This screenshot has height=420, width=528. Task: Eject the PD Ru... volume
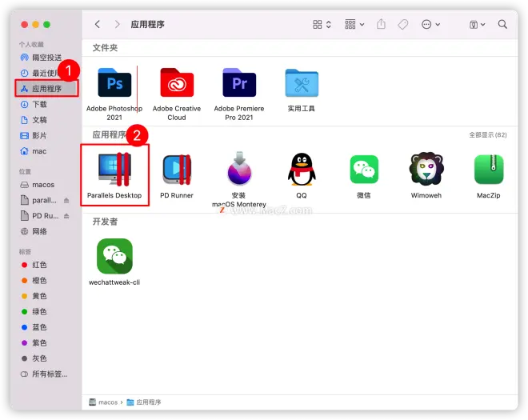coord(66,215)
